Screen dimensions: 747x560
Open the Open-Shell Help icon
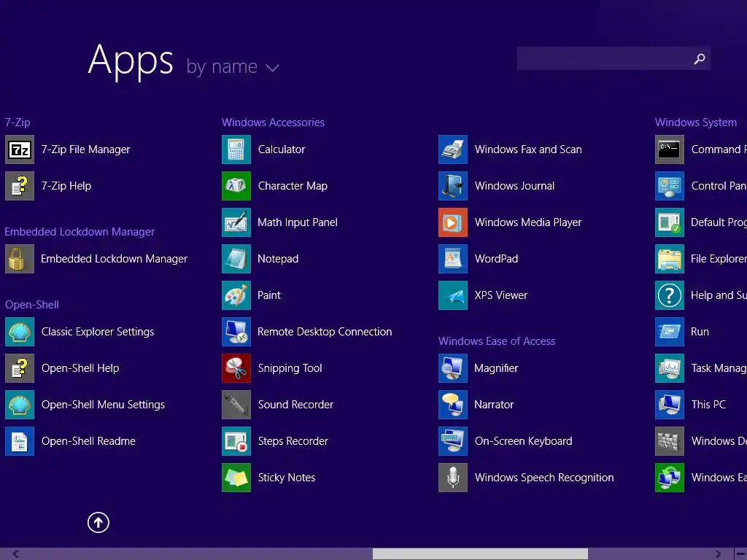point(20,368)
